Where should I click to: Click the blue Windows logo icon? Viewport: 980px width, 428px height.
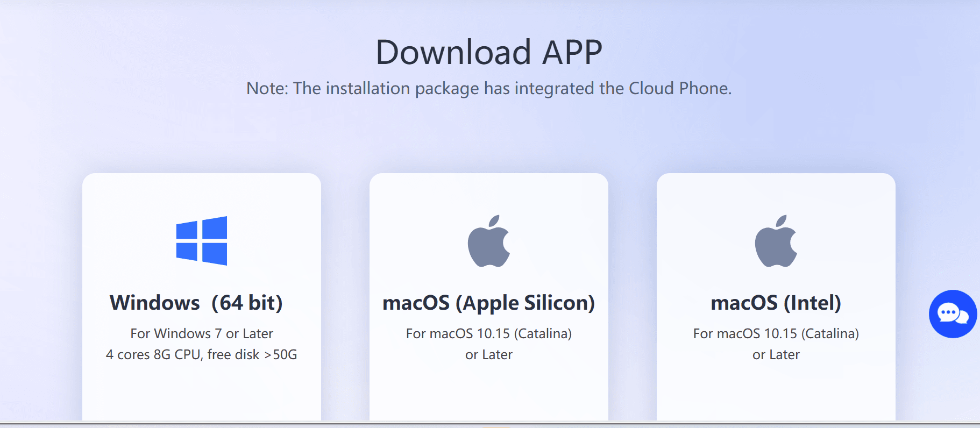[x=202, y=241]
